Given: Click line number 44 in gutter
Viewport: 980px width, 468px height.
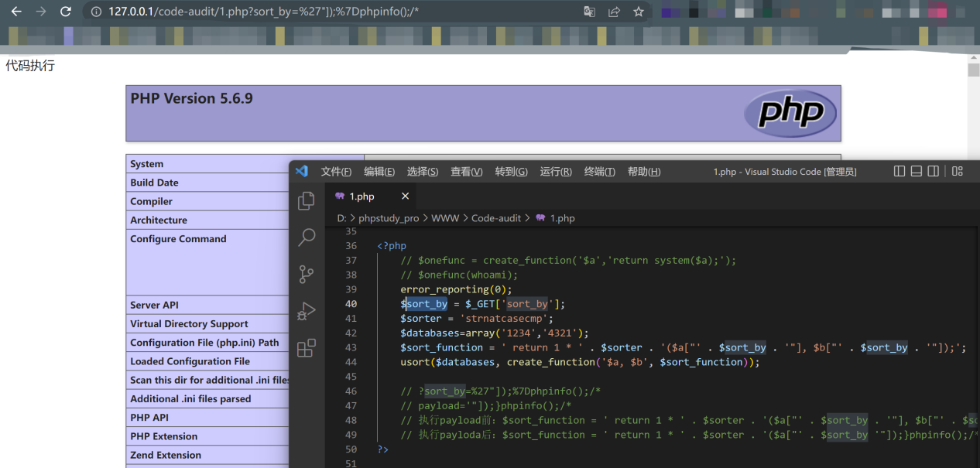Looking at the screenshot, I should tap(351, 362).
